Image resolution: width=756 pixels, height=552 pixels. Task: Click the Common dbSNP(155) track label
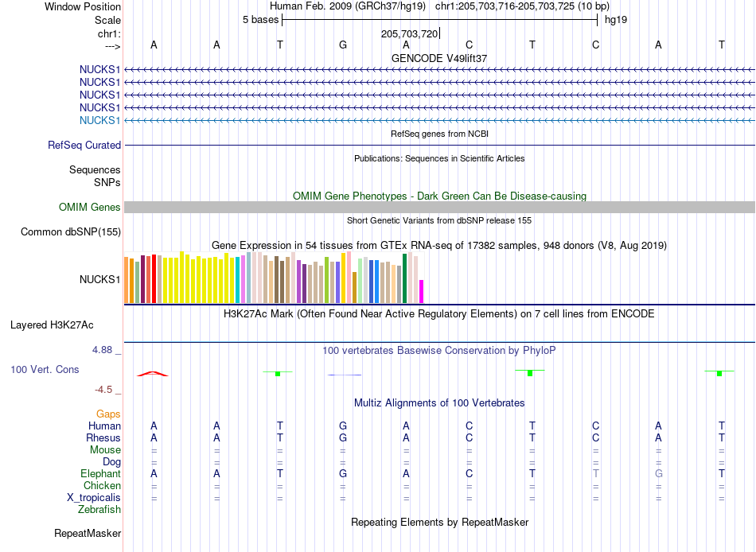point(71,232)
